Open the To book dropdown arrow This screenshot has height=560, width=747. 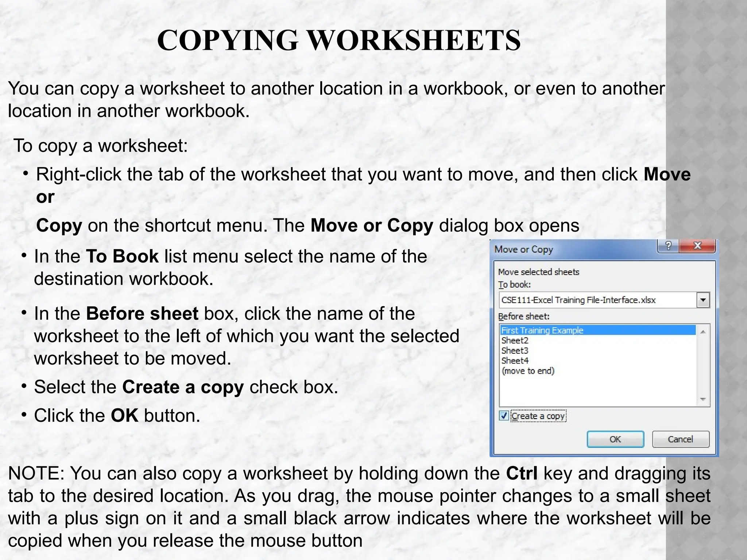(x=703, y=300)
